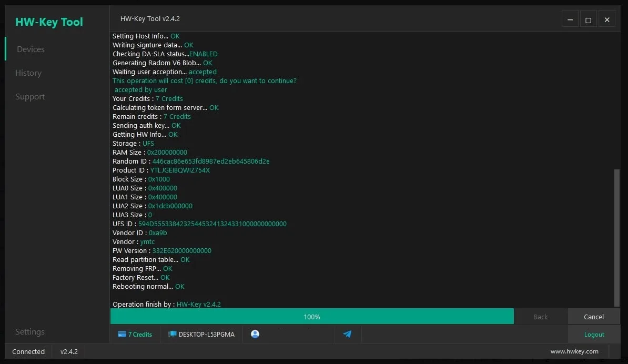Screen dimensions: 628x364
Task: Close the HW-Key Tool window
Action: click(607, 19)
